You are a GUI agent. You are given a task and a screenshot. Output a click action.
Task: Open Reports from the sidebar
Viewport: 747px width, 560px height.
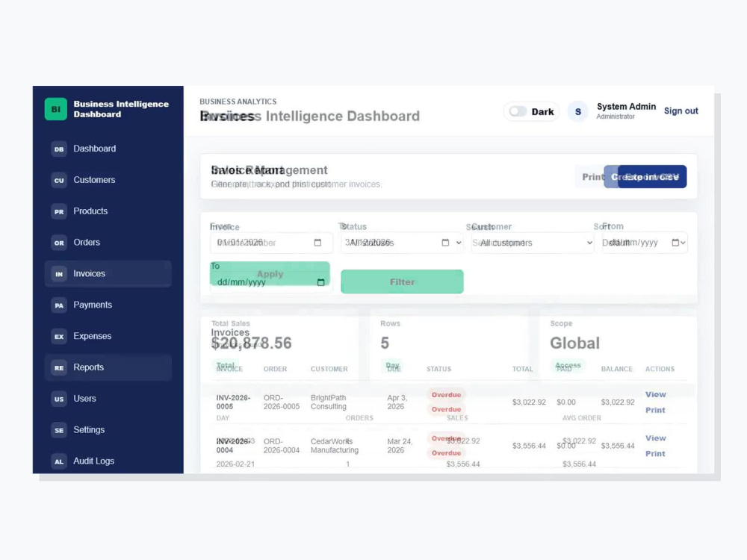pyautogui.click(x=108, y=367)
